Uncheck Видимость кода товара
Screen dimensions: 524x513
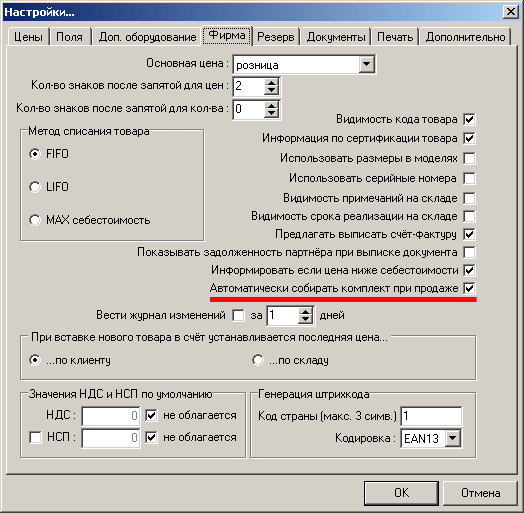pos(469,119)
